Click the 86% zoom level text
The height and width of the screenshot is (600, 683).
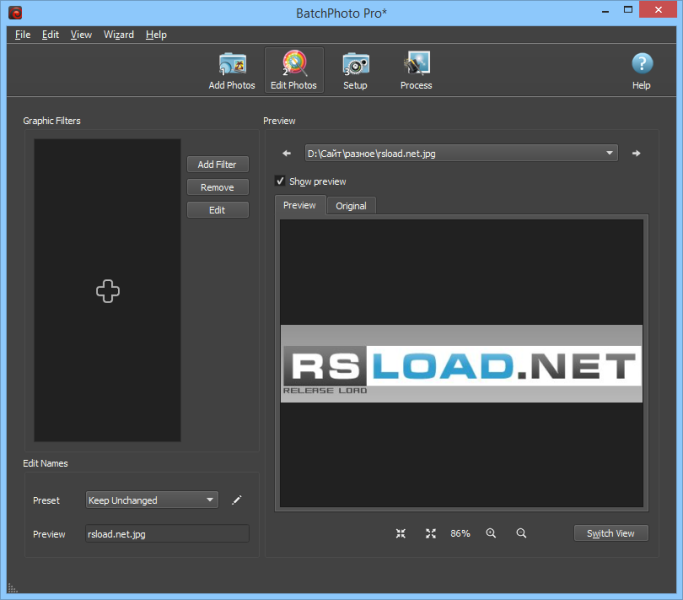pyautogui.click(x=460, y=533)
